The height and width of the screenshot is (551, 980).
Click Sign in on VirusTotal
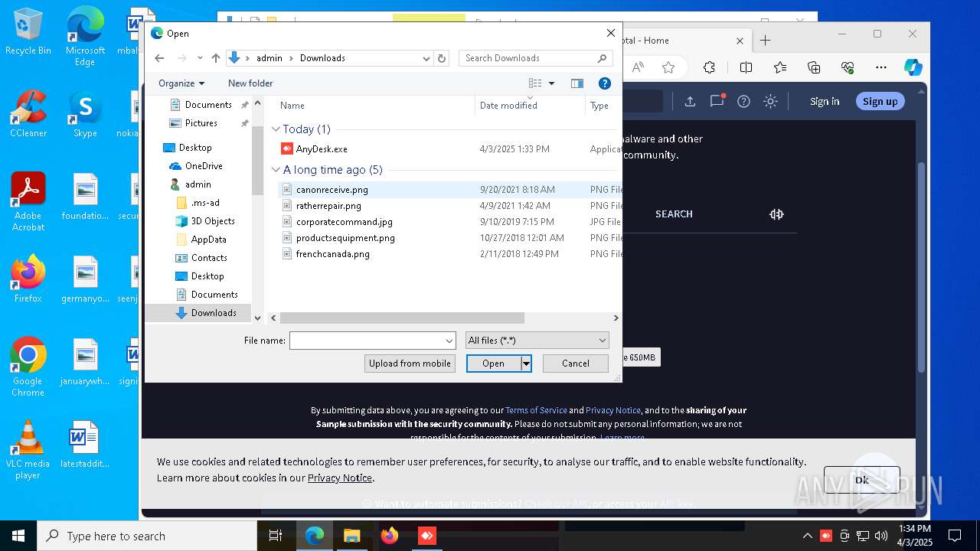[825, 102]
